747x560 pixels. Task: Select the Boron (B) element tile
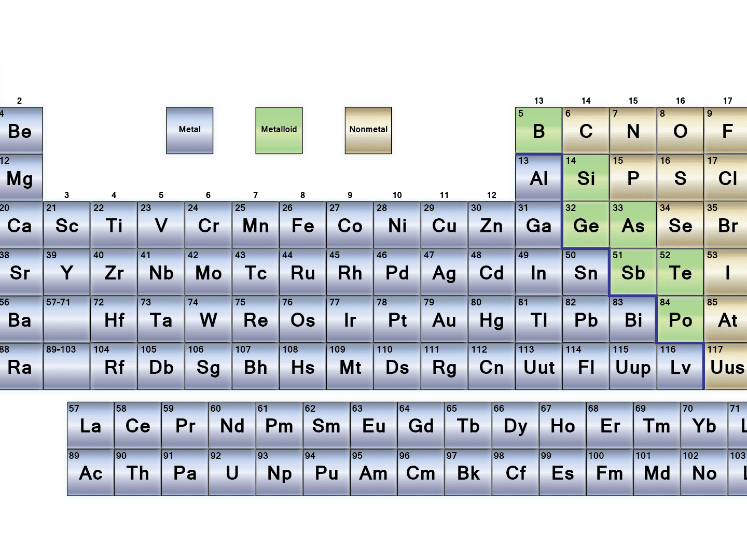538,131
